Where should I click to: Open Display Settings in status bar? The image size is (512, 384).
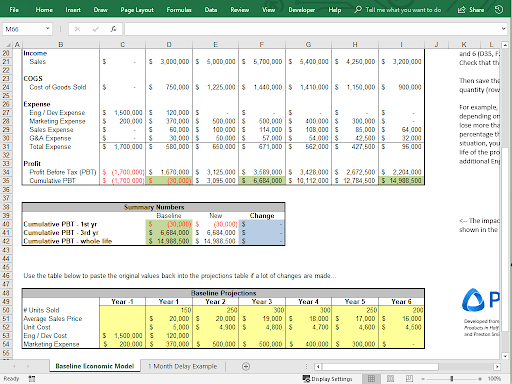point(327,379)
